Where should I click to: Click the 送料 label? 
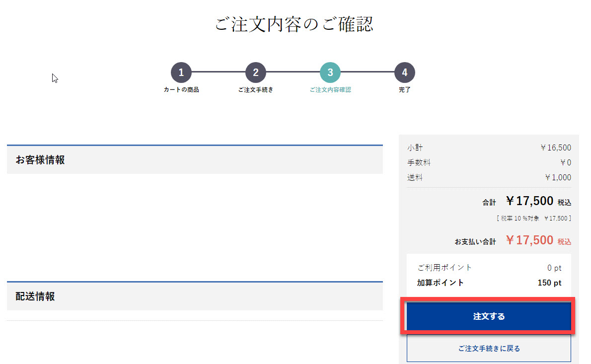[x=415, y=177]
